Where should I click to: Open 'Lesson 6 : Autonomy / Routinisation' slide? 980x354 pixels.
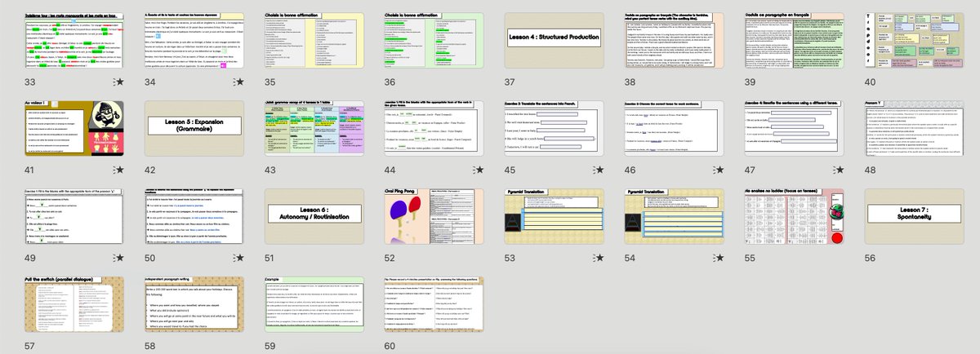314,216
